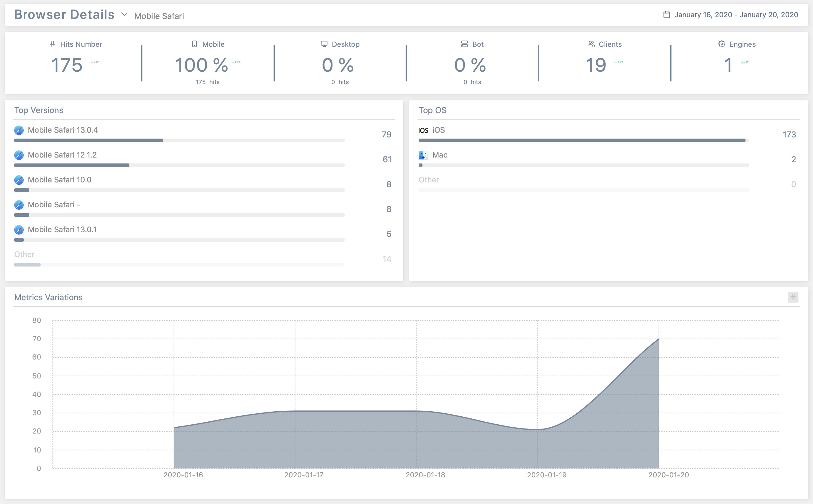813x504 pixels.
Task: Click the 2020-01-20 peak point on the chart
Action: point(659,339)
